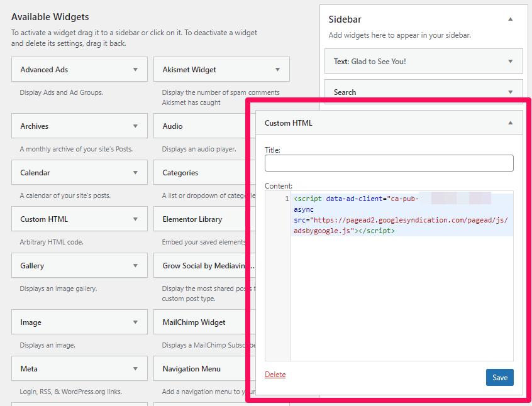Click 'Login, RSS, & WordPress.org links.' text
The width and height of the screenshot is (532, 406).
point(71,392)
